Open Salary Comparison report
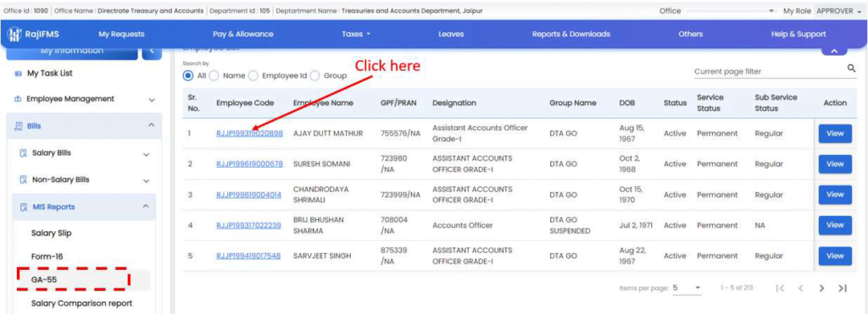Screen dimensions: 868x314 pyautogui.click(x=82, y=304)
